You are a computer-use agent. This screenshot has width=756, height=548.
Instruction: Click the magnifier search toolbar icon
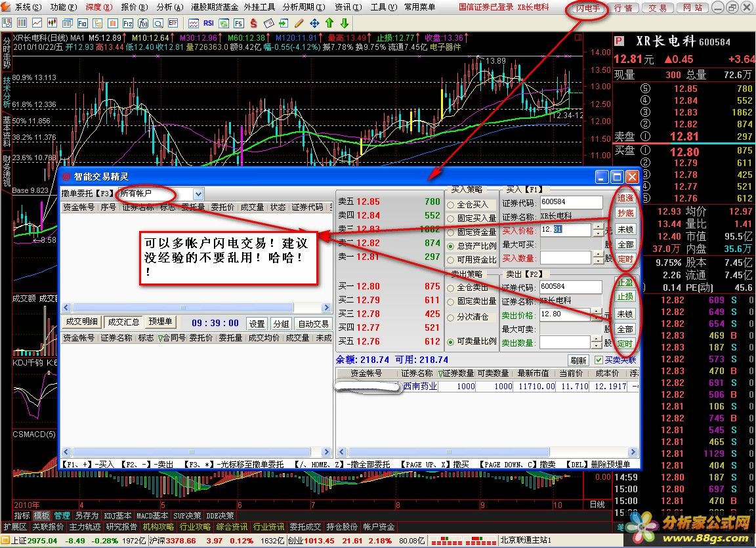coord(158,23)
